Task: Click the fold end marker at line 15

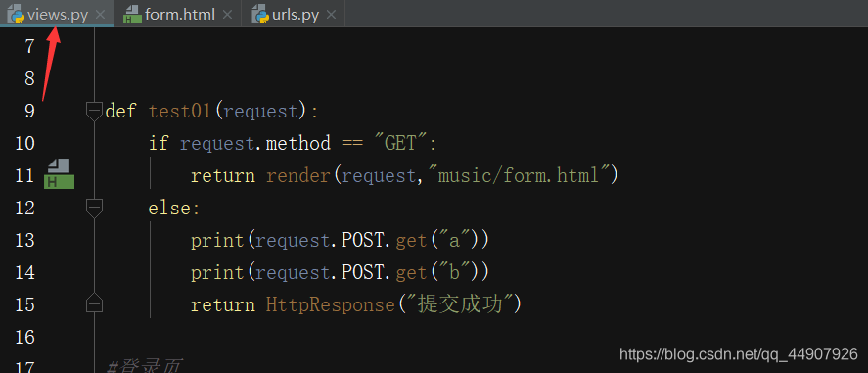Action: click(95, 303)
